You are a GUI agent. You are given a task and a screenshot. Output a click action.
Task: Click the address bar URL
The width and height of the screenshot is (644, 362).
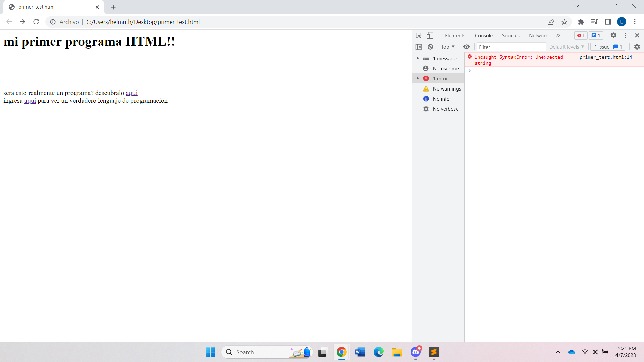143,22
